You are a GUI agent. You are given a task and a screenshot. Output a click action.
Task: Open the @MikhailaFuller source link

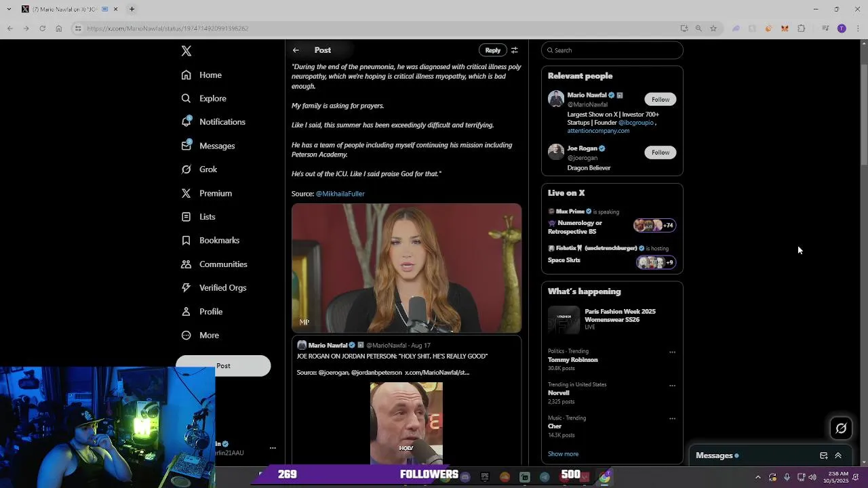(340, 194)
